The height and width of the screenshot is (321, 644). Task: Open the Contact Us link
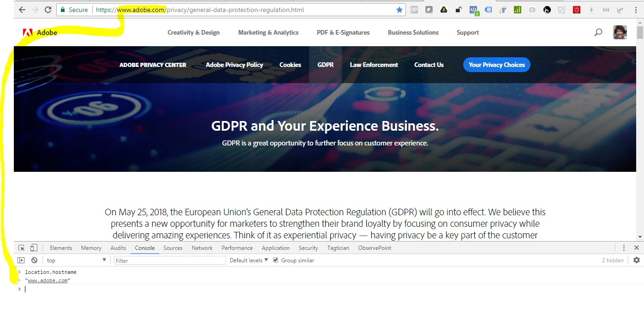[x=429, y=65]
